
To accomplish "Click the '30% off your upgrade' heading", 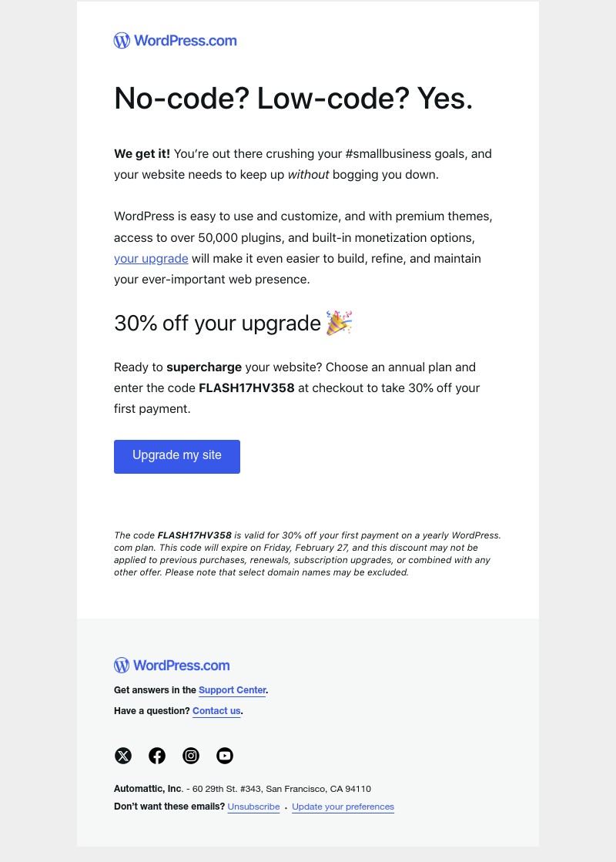I will pos(217,323).
